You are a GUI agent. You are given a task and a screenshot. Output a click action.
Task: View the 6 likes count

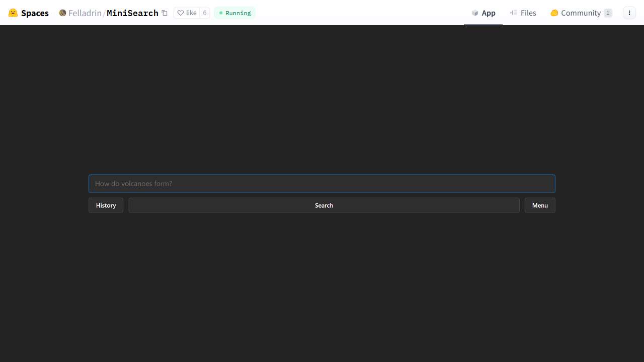(205, 13)
